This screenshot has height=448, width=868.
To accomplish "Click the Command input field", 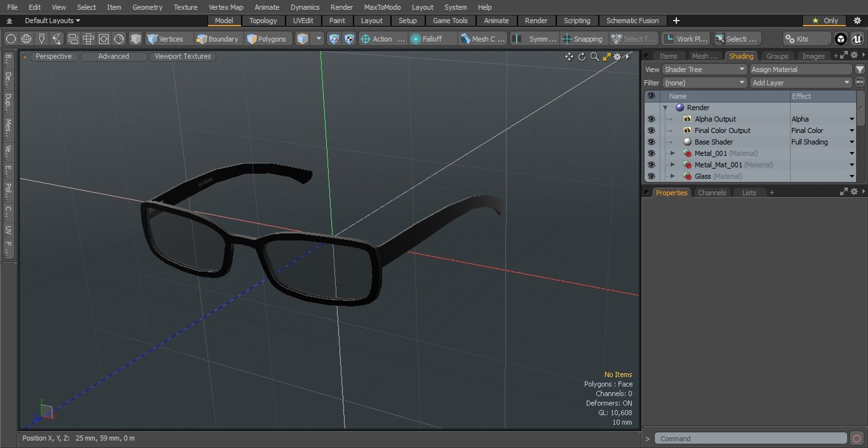I will coord(750,439).
